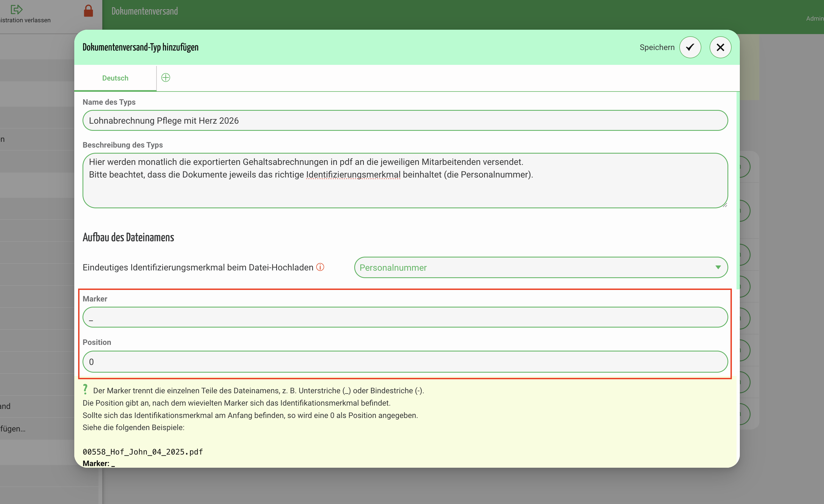Click the green question mark help icon

click(x=85, y=389)
